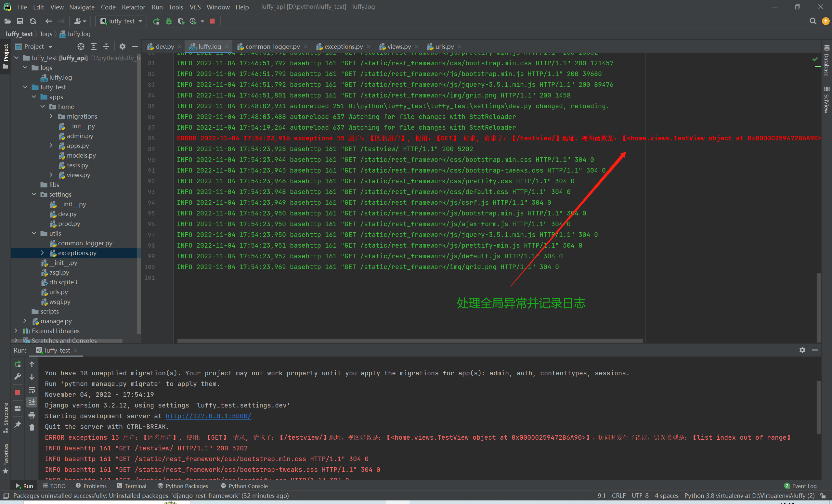Open the luffy_test run configuration dropdown

pyautogui.click(x=122, y=21)
